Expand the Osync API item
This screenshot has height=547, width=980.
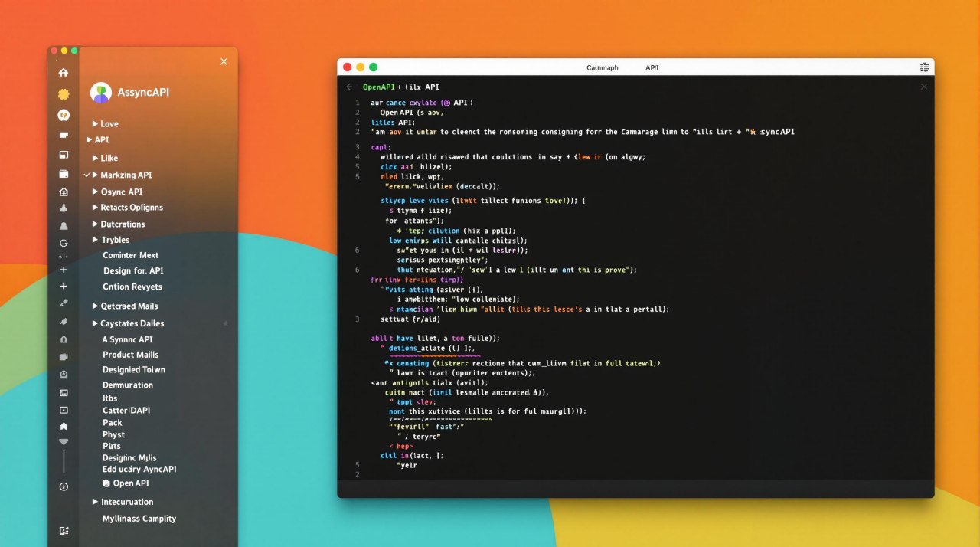point(95,192)
